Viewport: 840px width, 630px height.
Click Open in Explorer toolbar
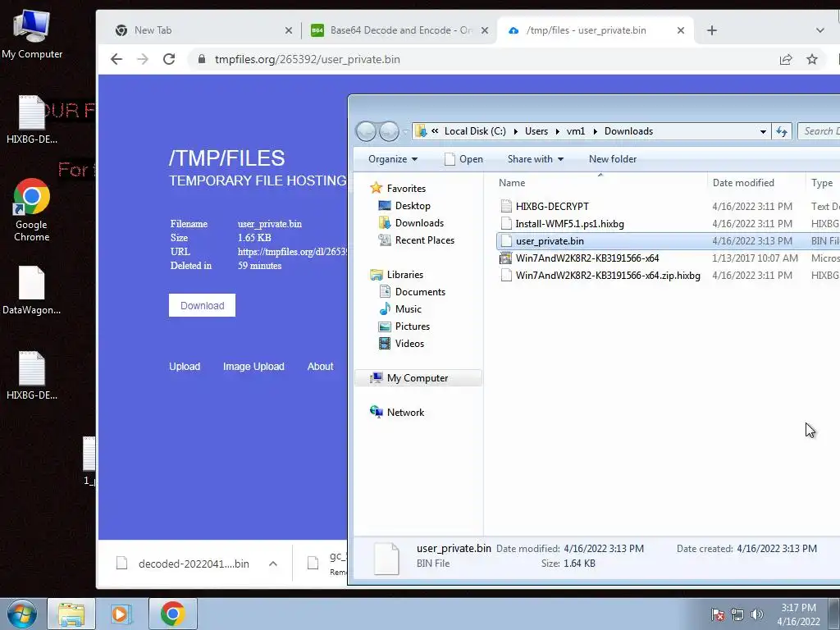pos(464,159)
